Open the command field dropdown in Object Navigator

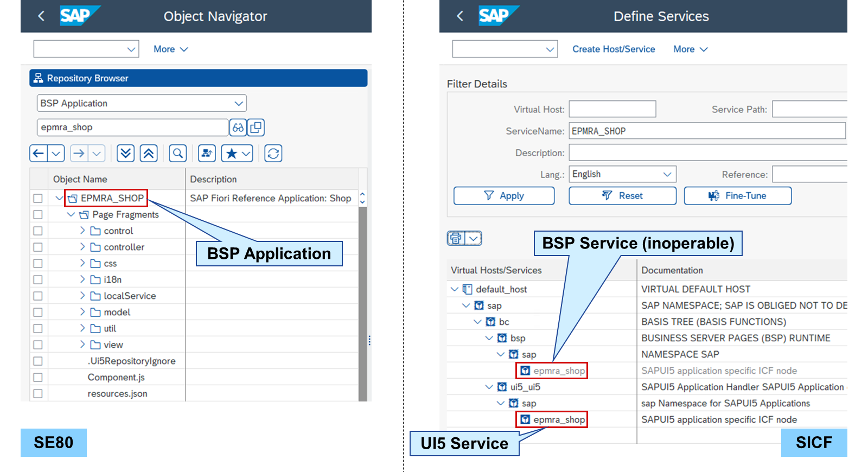click(x=131, y=49)
